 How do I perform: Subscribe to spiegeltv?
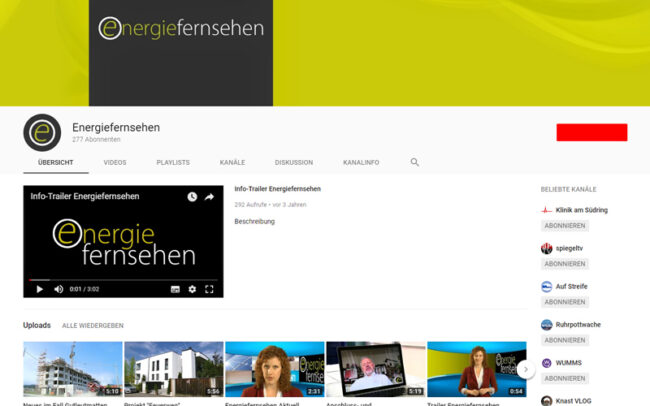565,264
